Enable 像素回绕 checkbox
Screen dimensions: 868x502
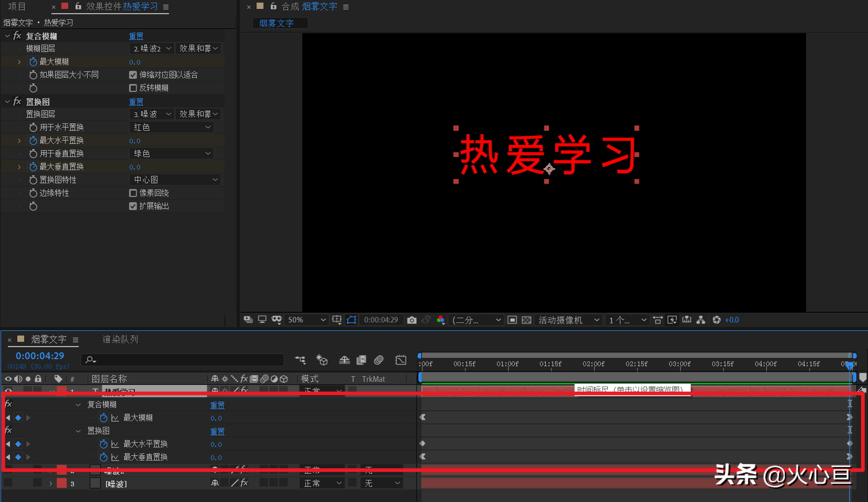click(x=133, y=193)
